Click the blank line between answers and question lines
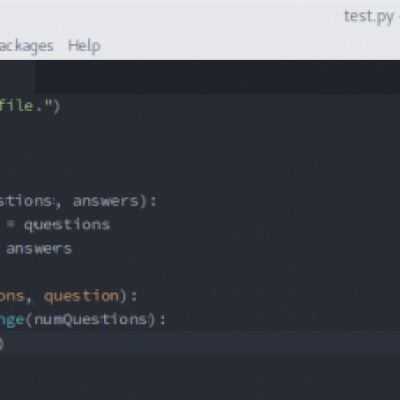This screenshot has height=400, width=400. pyautogui.click(x=200, y=273)
